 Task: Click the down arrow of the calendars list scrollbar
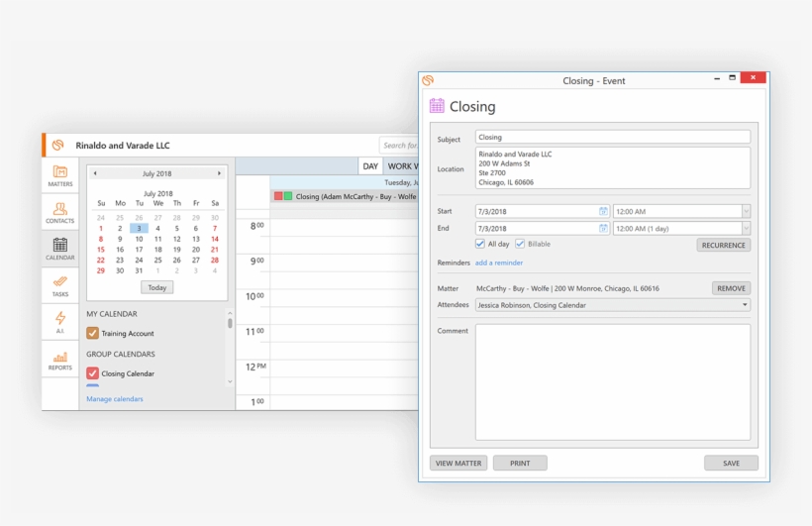coord(230,382)
